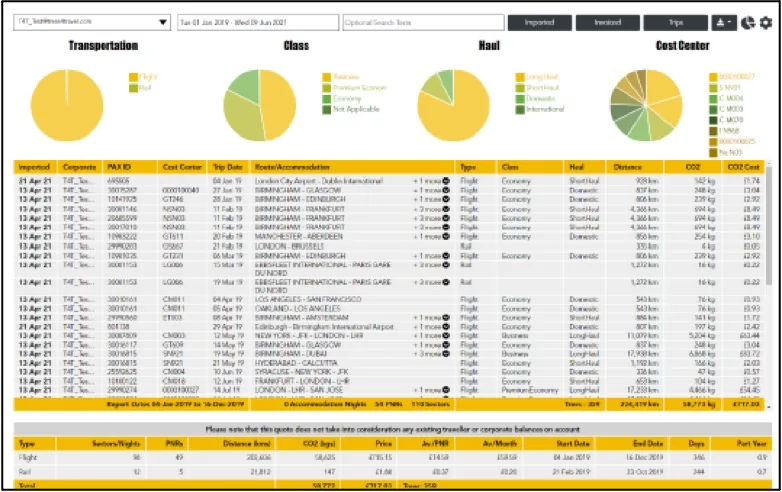Sort by the CO2 Cost column header
782x492 pixels.
743,167
